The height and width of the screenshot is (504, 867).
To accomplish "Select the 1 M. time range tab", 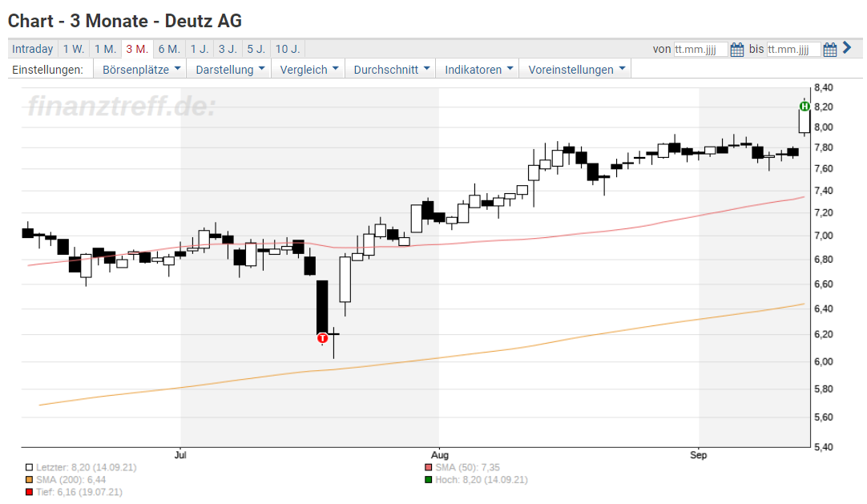I will 105,49.
